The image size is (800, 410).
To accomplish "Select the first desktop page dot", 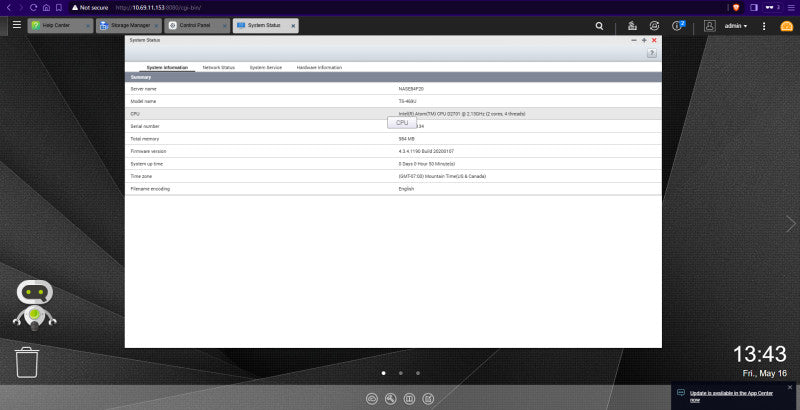I will [x=384, y=373].
